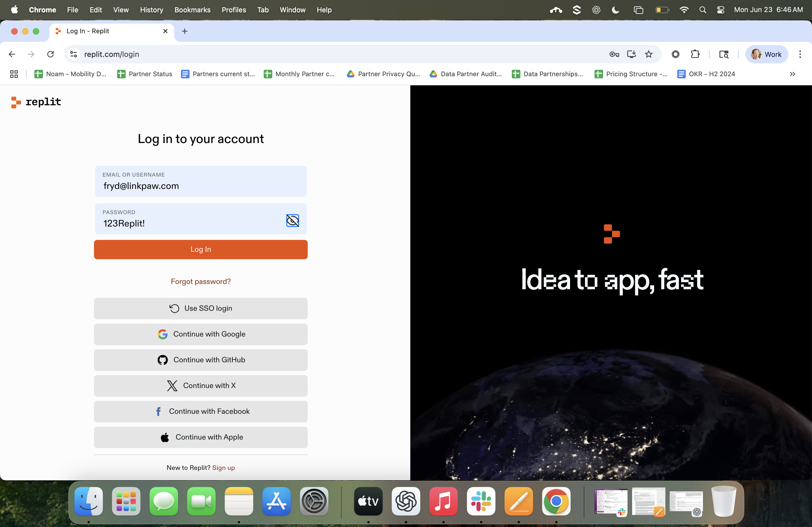
Task: Open site information icon in address bar
Action: pyautogui.click(x=74, y=54)
